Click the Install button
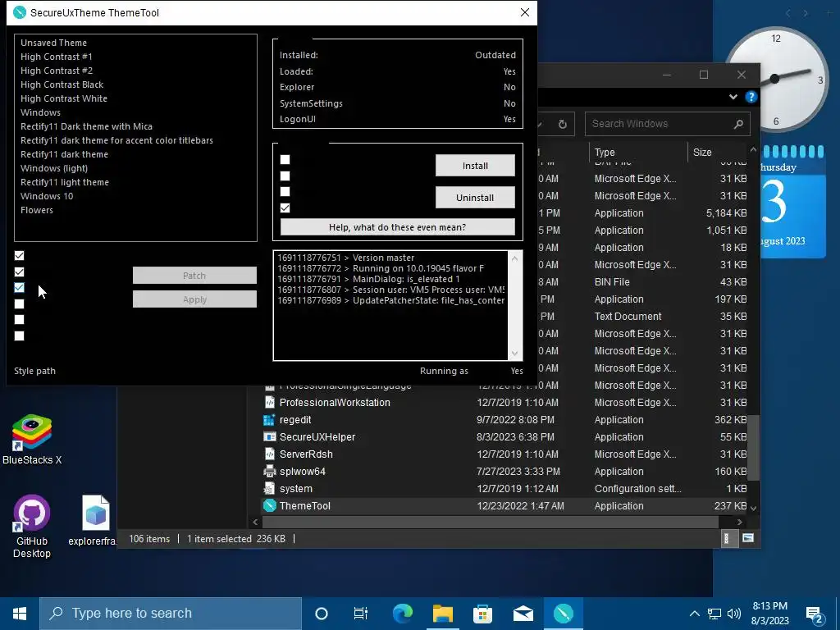 tap(475, 166)
